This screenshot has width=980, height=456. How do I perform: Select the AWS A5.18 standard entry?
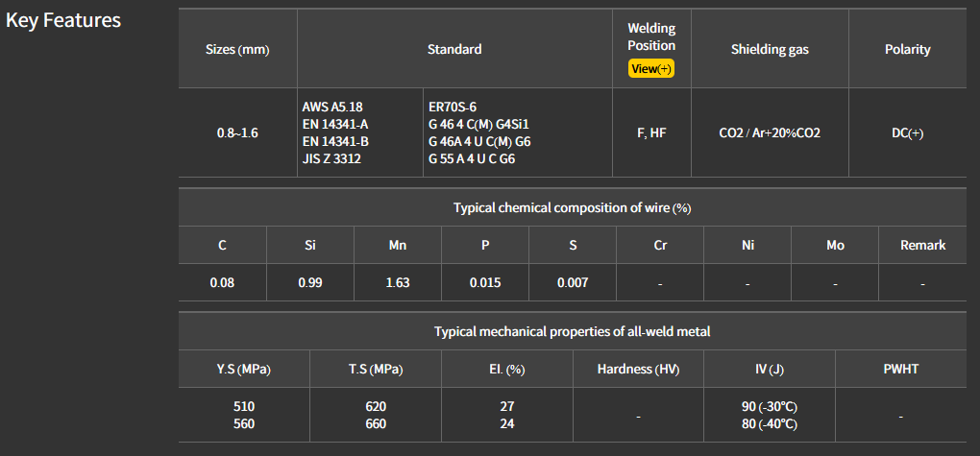click(x=332, y=107)
